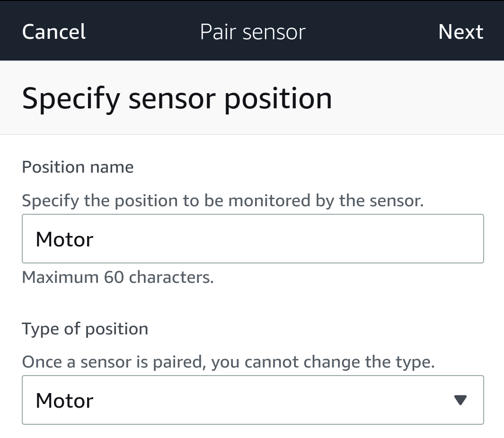Click the Motor text in the name field
Screen dimensions: 504x438
pyautogui.click(x=65, y=239)
